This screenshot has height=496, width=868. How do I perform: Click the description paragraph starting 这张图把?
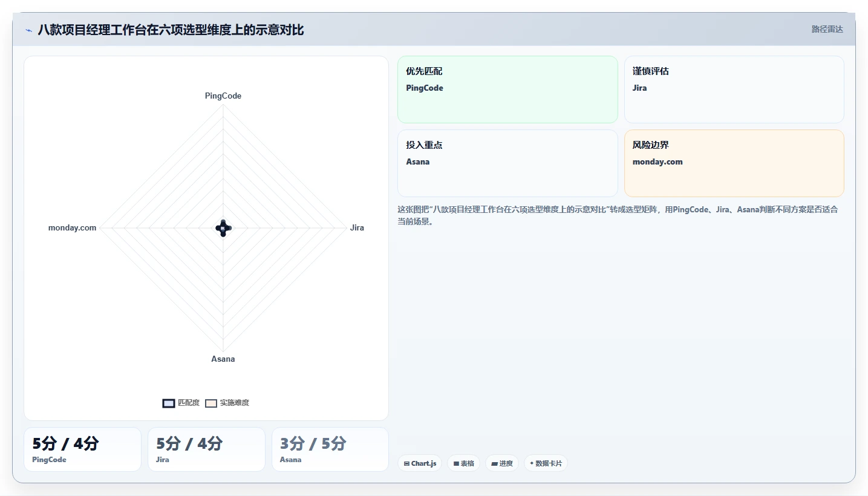pyautogui.click(x=618, y=215)
